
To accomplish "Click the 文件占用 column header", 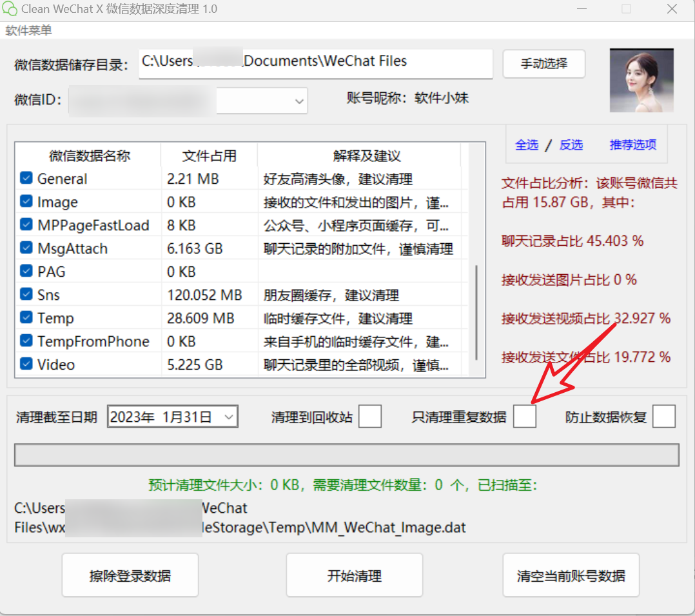I will coord(209,155).
